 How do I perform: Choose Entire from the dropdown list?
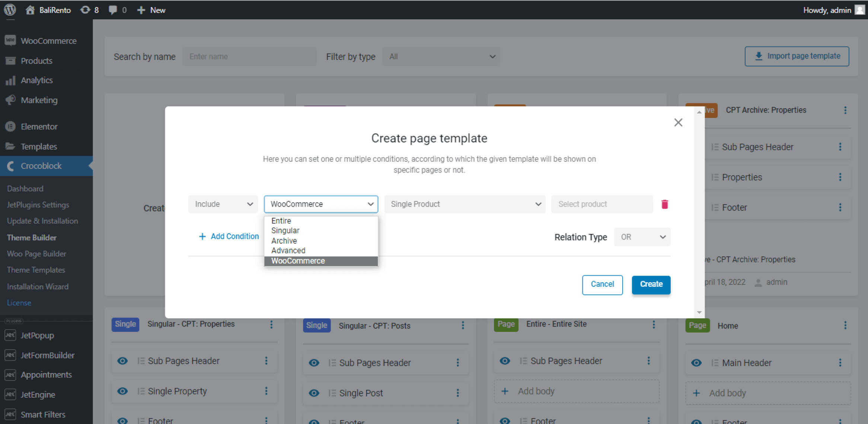point(321,221)
